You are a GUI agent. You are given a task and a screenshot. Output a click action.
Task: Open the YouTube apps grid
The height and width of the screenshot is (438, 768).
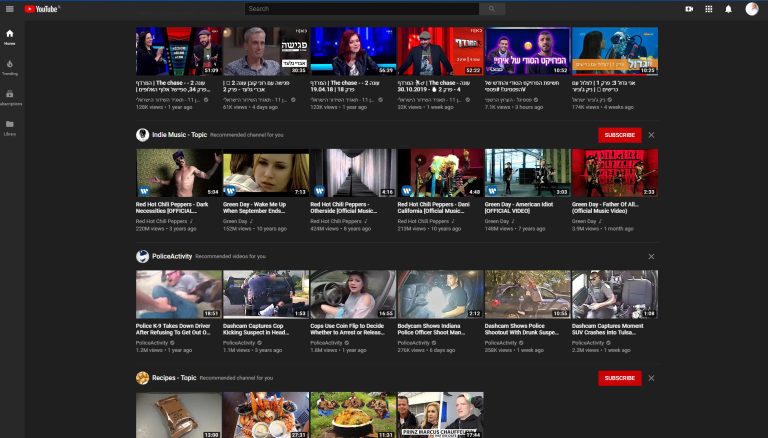pos(709,9)
